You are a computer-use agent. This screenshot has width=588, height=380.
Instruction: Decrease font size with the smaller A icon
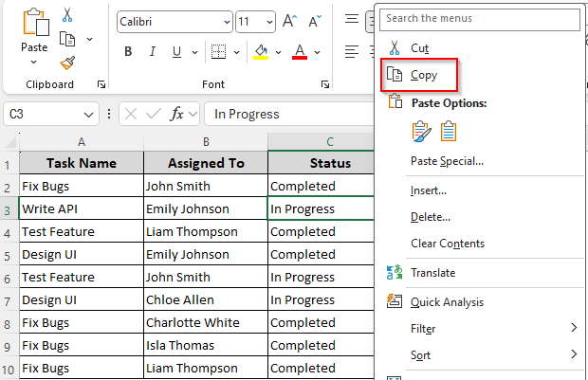point(315,22)
